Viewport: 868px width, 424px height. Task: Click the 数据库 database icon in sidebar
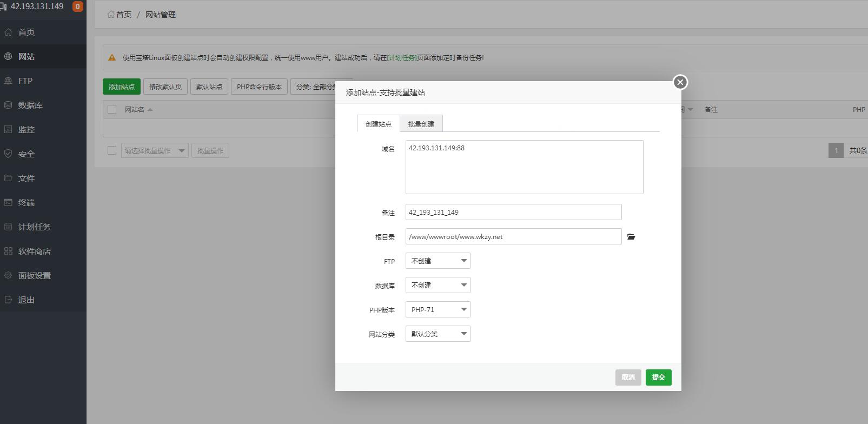(8, 105)
